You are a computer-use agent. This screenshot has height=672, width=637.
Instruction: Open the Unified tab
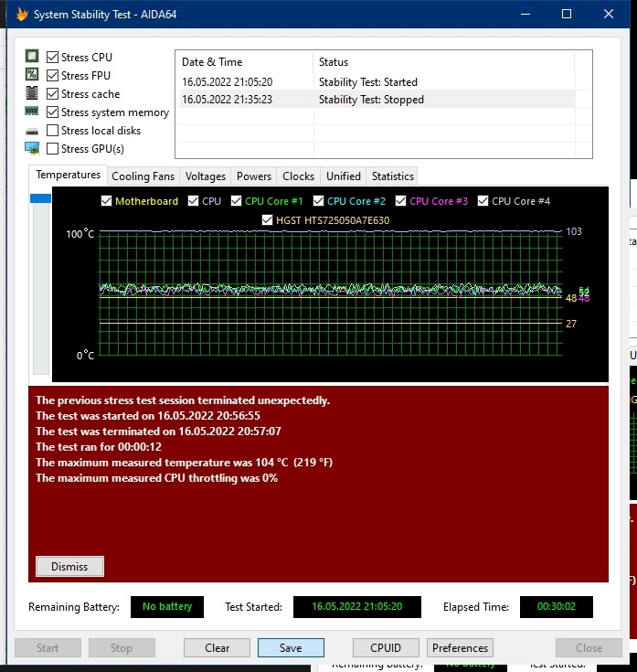point(343,176)
